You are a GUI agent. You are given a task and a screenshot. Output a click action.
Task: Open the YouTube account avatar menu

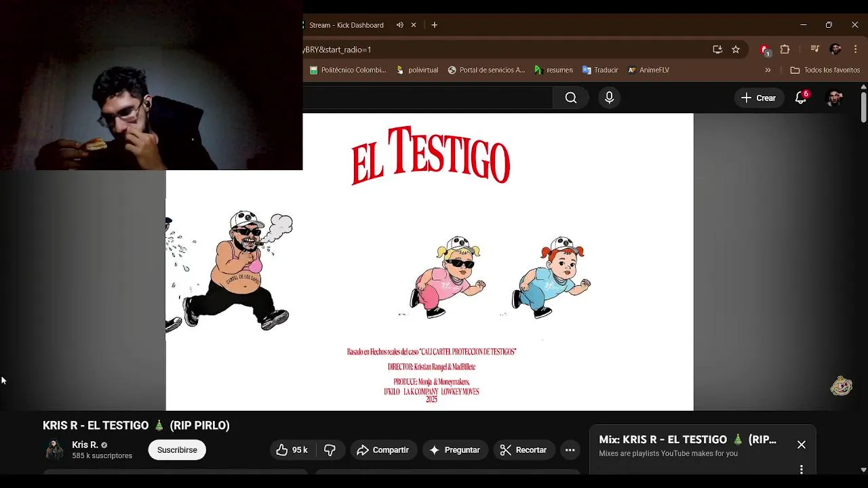click(834, 98)
